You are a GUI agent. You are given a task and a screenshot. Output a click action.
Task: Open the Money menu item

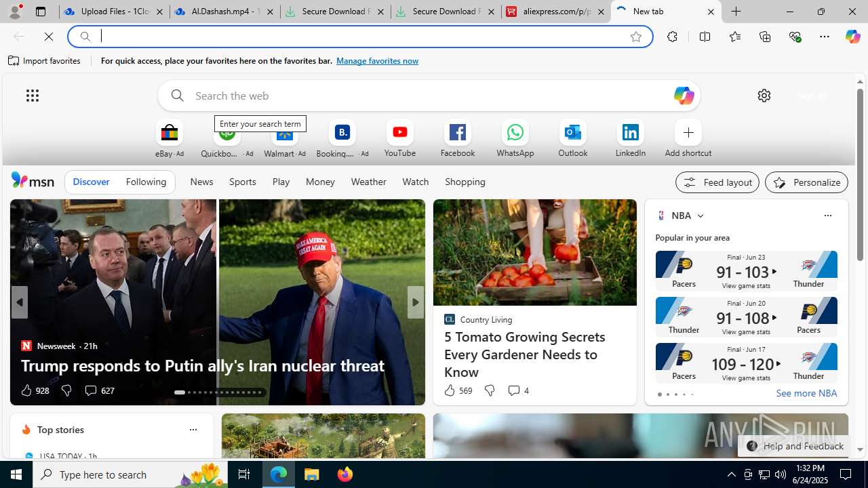click(320, 182)
